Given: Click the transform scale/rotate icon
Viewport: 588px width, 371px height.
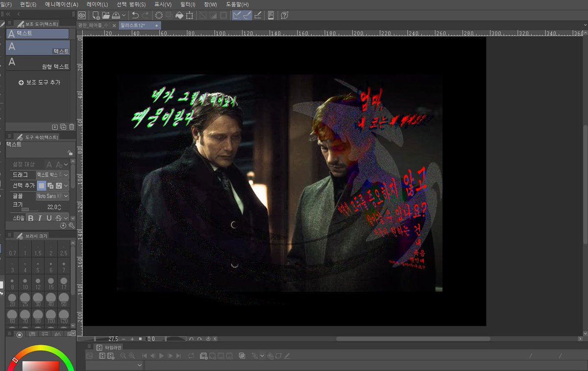Looking at the screenshot, I should coord(190,15).
